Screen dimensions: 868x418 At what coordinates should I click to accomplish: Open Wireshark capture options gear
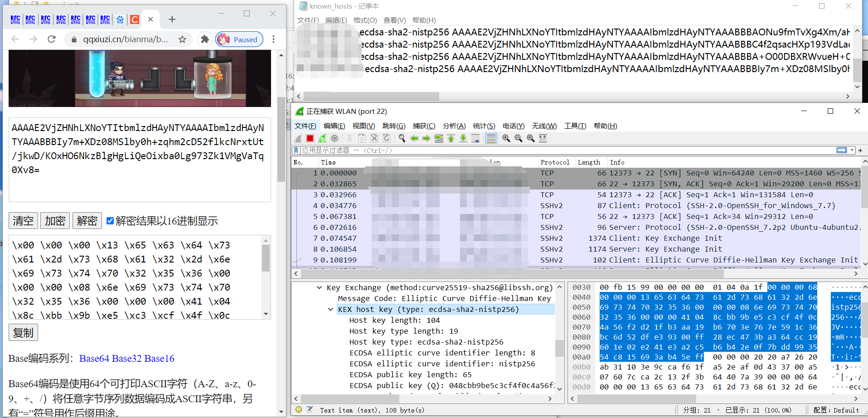(335, 138)
